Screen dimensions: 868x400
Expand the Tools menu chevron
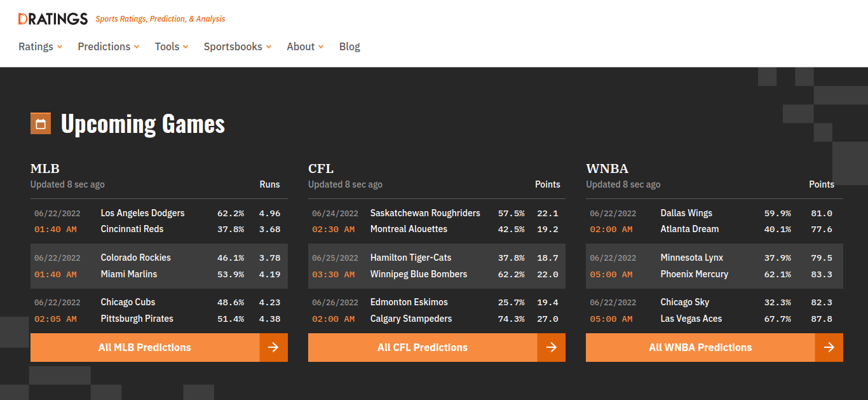(186, 46)
